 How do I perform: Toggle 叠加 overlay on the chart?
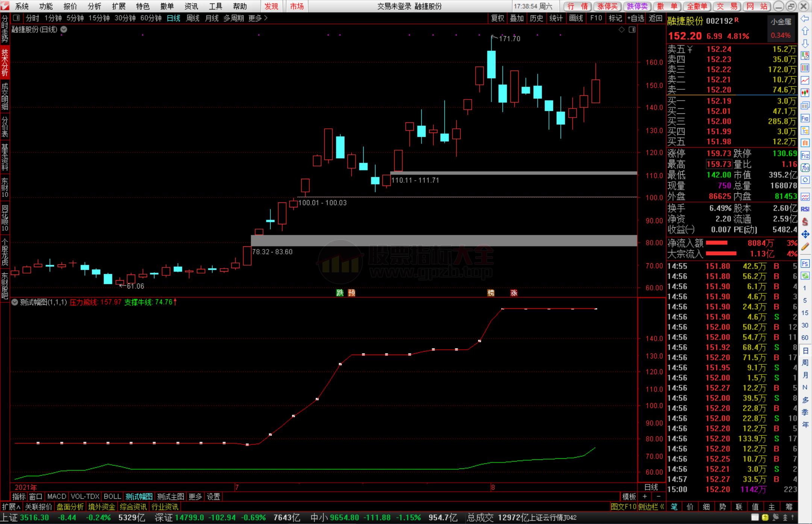click(517, 18)
